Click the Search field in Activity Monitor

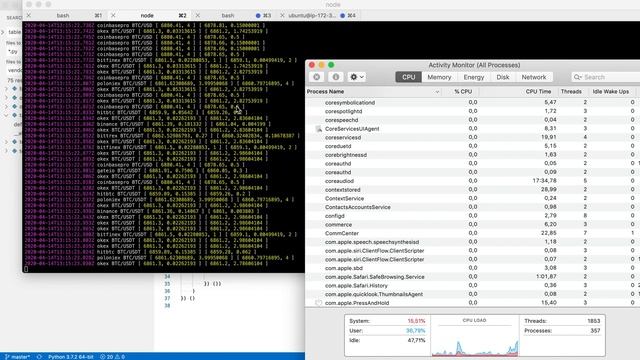(x=606, y=77)
